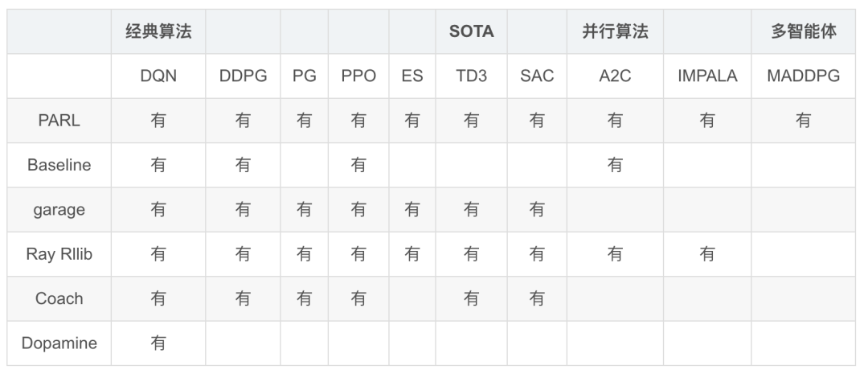868x378 pixels.
Task: Click the PARL row label
Action: click(59, 121)
